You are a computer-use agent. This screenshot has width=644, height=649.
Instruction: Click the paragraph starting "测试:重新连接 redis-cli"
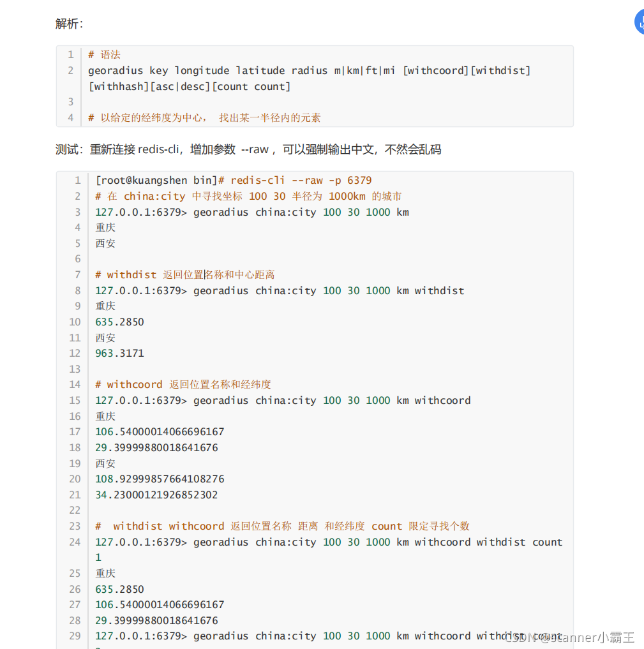click(x=248, y=149)
